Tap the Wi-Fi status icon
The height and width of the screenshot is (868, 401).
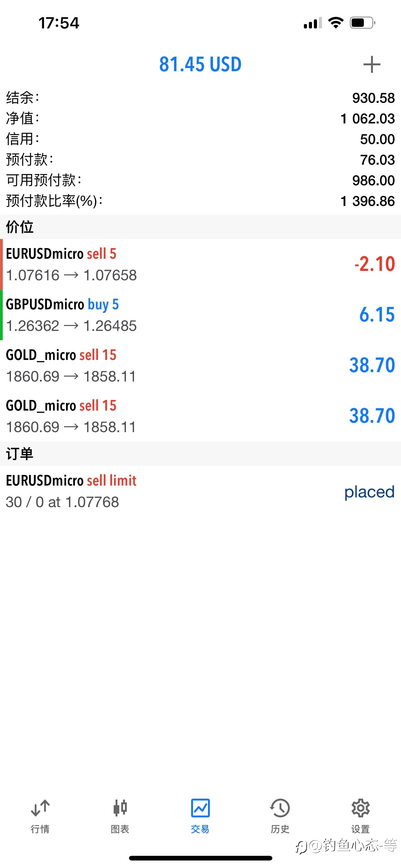tap(336, 23)
